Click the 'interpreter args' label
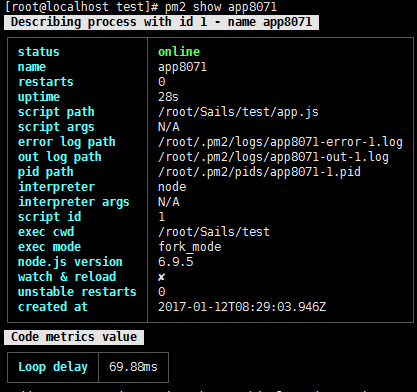 [73, 202]
